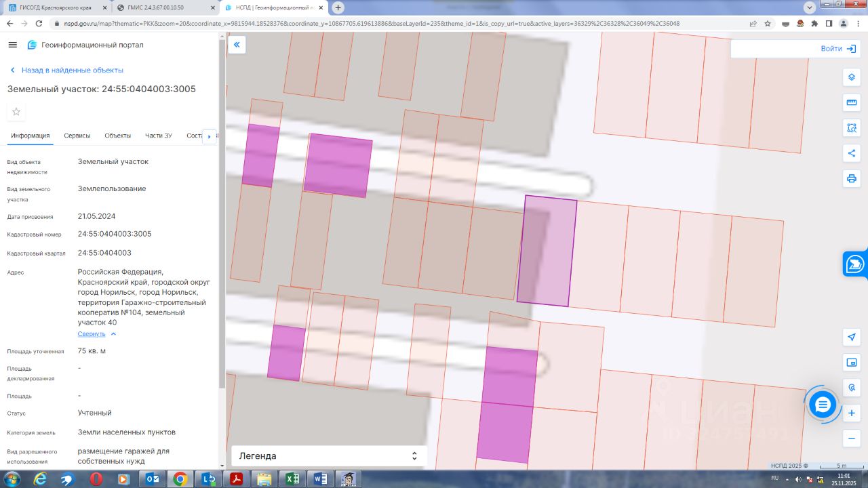Bookmark this page in Chrome

pos(768,23)
